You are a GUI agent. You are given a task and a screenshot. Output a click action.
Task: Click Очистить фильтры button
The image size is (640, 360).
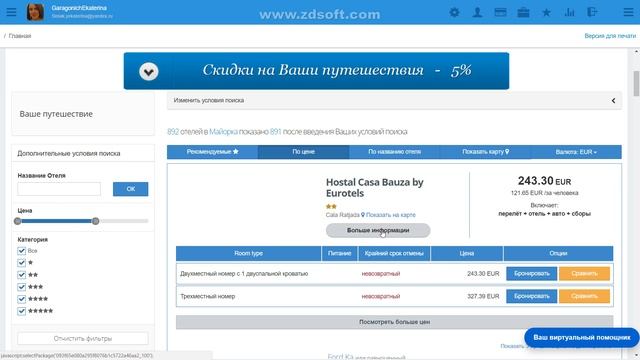pos(83,338)
